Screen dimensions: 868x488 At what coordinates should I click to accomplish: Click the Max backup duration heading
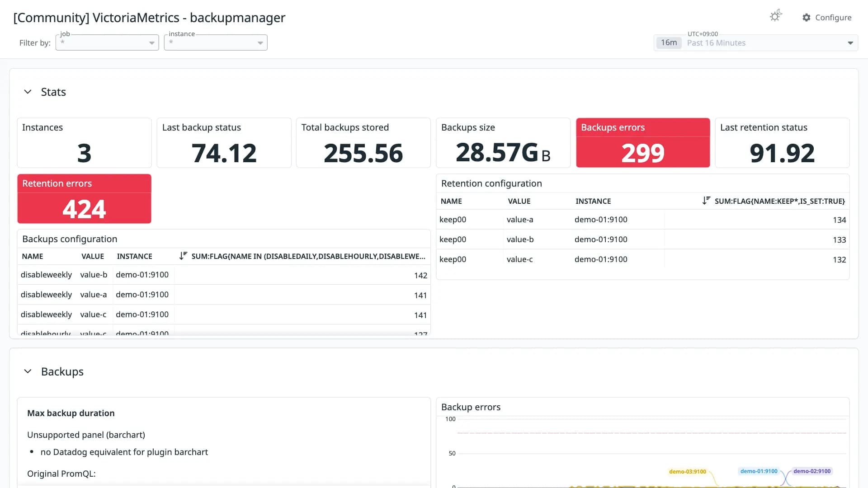coord(71,413)
